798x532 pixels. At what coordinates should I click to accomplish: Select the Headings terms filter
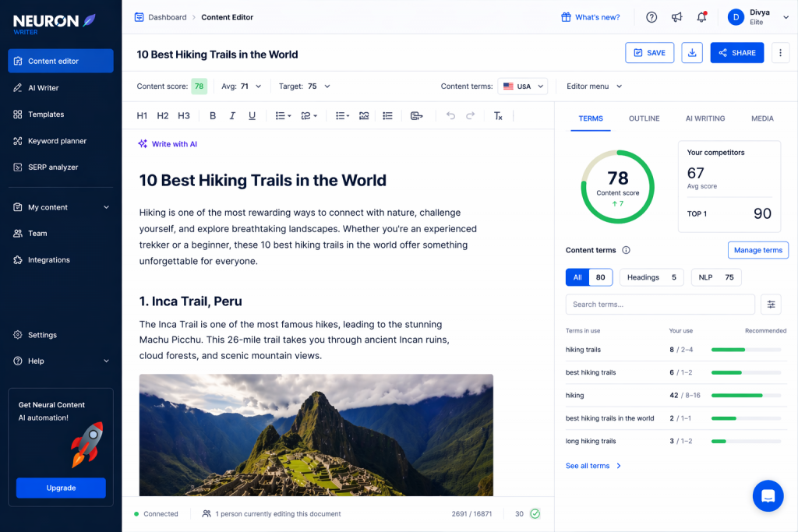652,277
